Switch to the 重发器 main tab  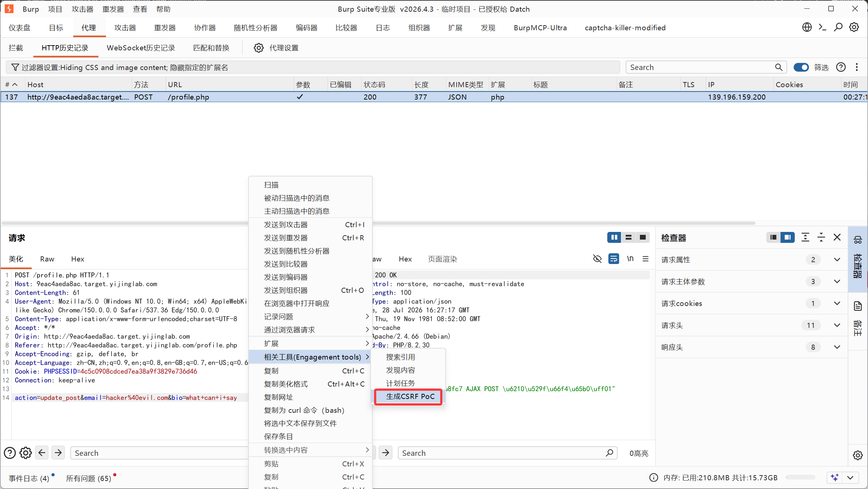[165, 28]
